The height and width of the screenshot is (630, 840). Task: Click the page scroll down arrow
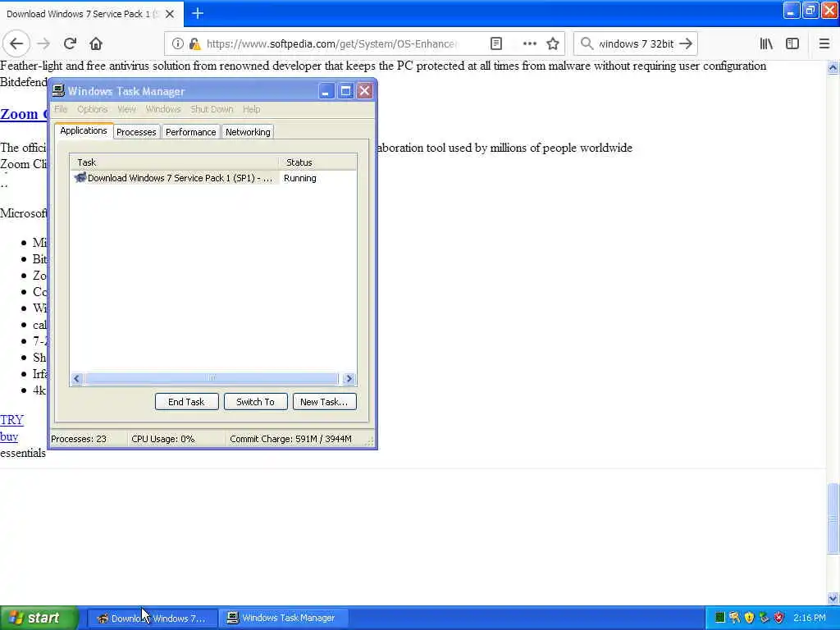point(833,598)
